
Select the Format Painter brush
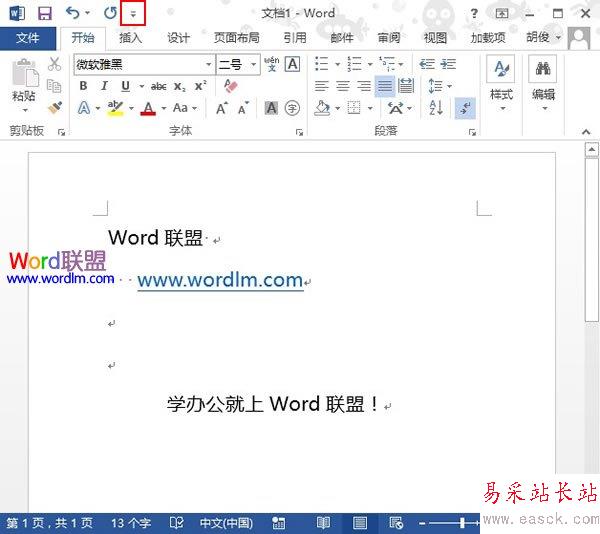[55, 108]
